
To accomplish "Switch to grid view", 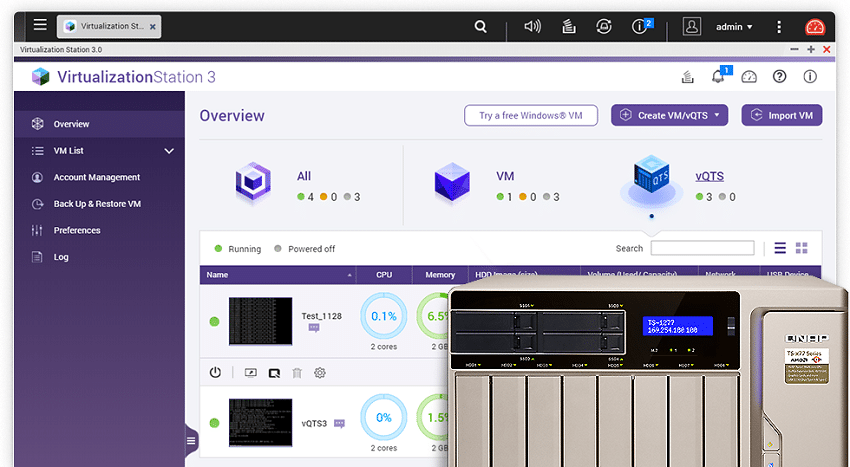I will point(802,248).
